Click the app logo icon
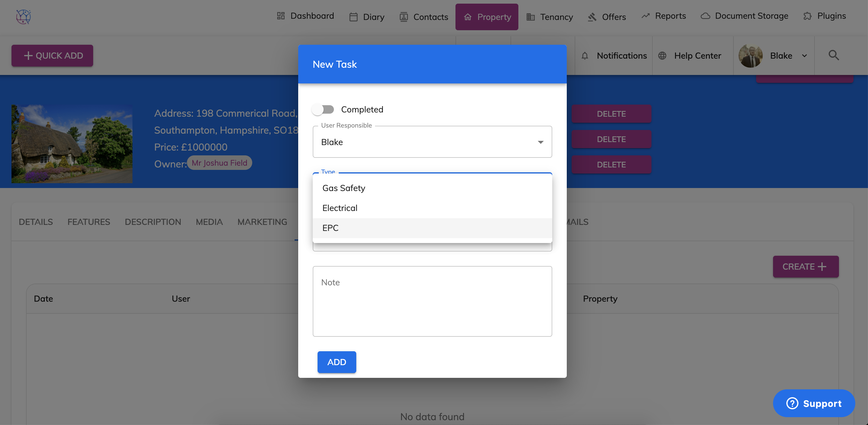 click(24, 17)
